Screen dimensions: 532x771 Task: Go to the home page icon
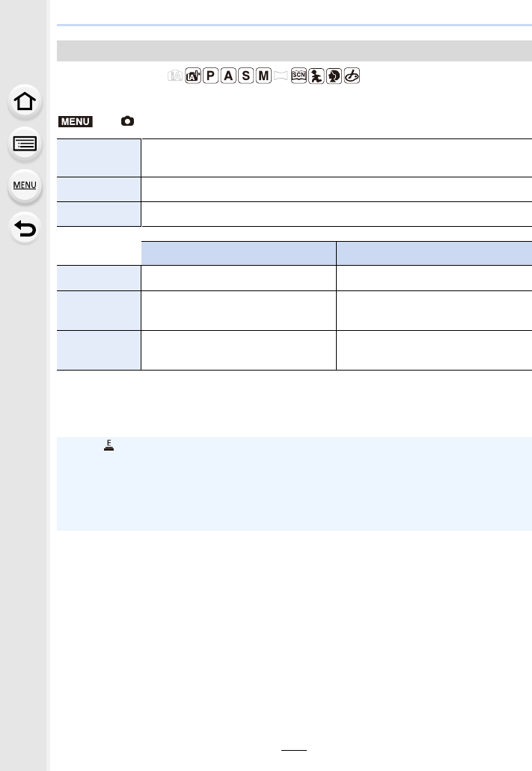click(x=25, y=101)
